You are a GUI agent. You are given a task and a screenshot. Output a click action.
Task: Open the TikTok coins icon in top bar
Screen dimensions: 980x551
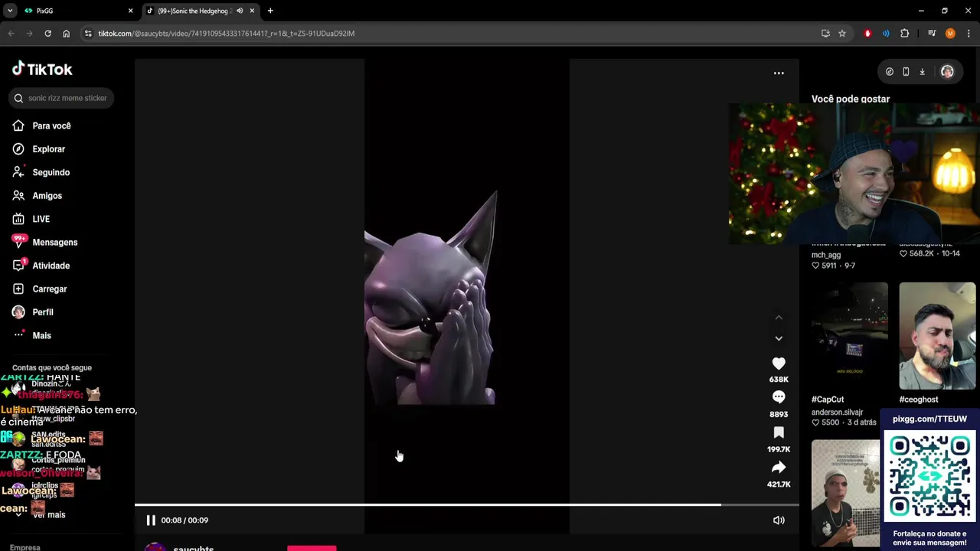[x=890, y=72]
